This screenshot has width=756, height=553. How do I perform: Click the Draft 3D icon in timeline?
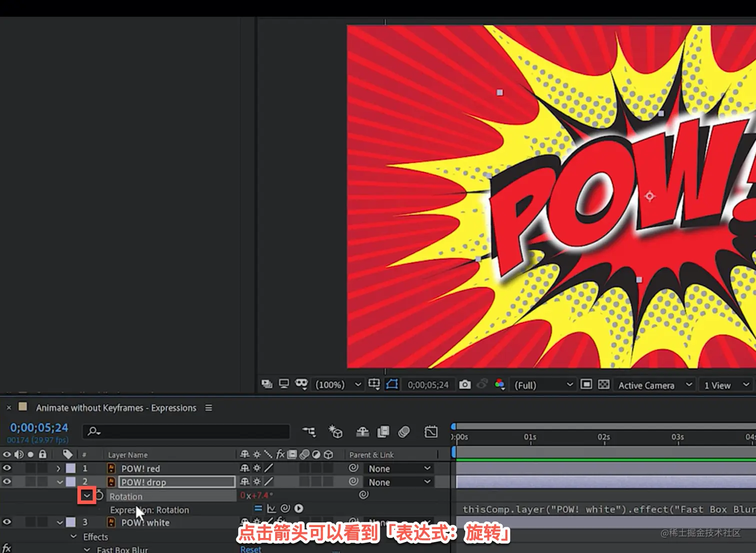tap(335, 431)
